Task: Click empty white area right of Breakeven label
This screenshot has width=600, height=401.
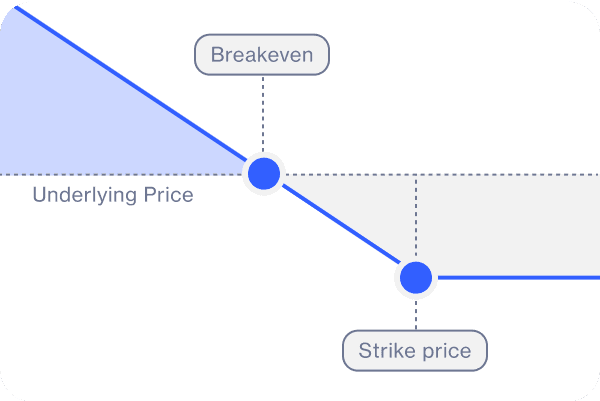Action: 450,60
